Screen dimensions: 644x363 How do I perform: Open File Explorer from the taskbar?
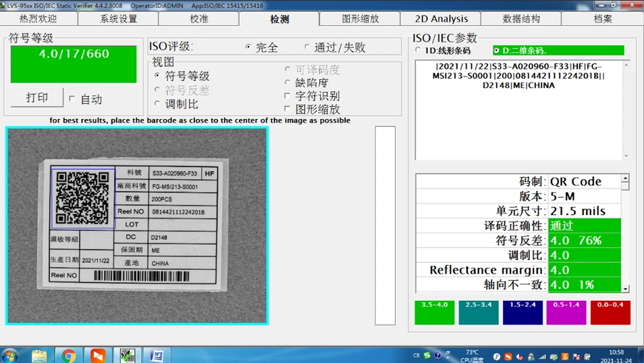pos(40,356)
